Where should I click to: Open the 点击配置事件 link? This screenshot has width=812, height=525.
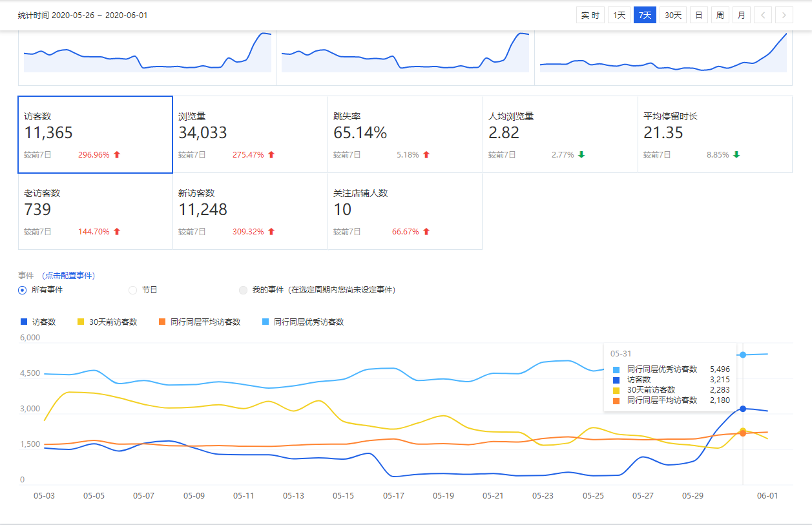[x=68, y=276]
